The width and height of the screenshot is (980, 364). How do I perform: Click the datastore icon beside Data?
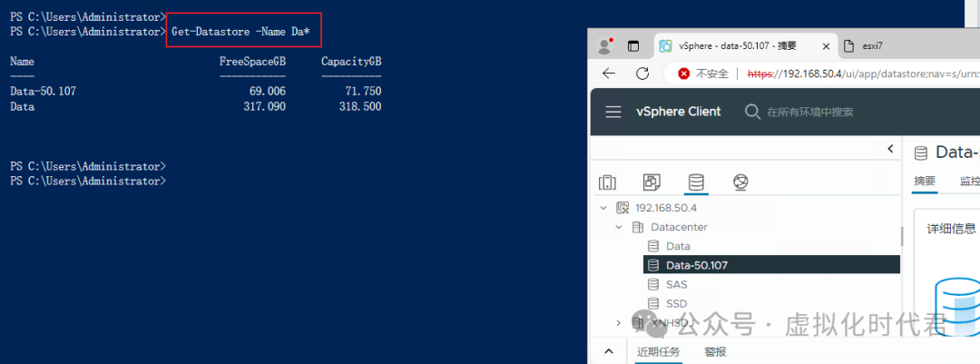click(x=653, y=246)
